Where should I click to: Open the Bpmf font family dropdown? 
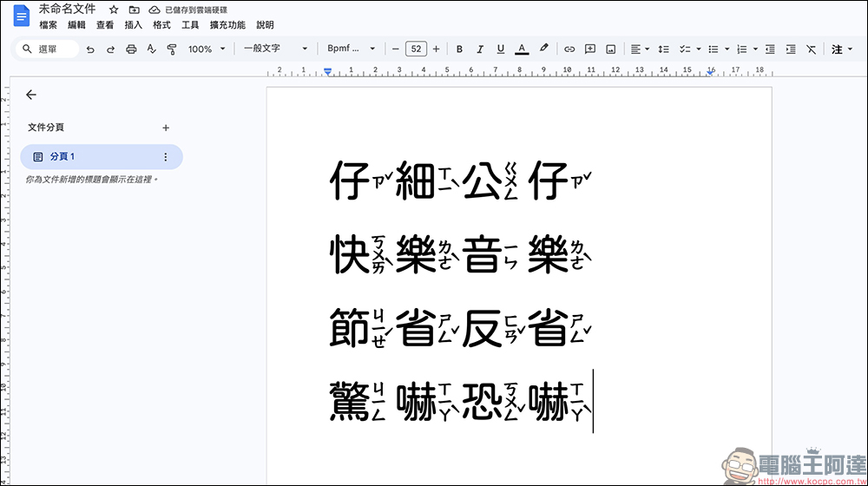[x=351, y=49]
